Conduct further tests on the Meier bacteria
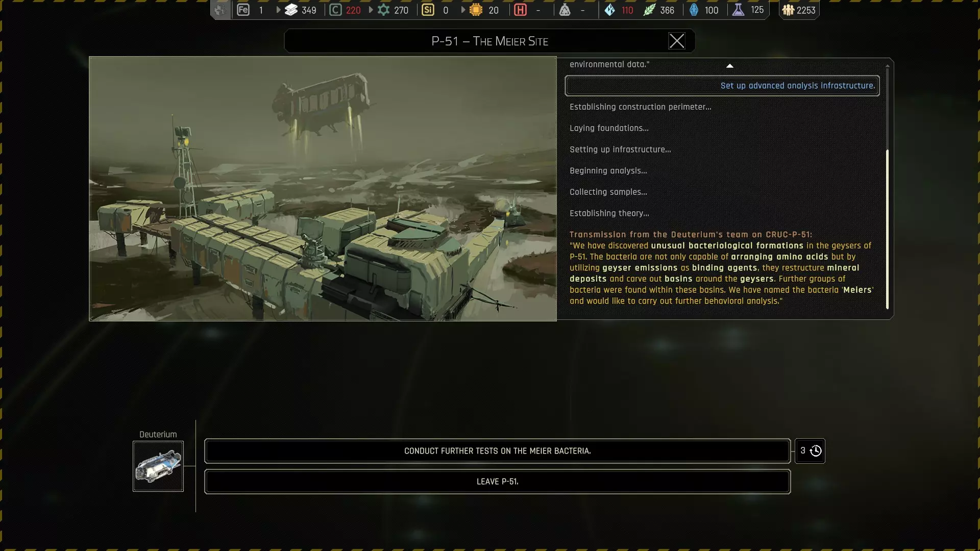 [x=497, y=451]
